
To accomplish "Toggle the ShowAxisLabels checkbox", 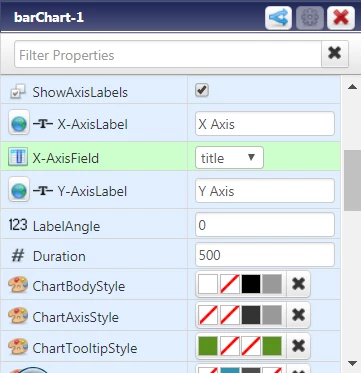I will pos(202,90).
